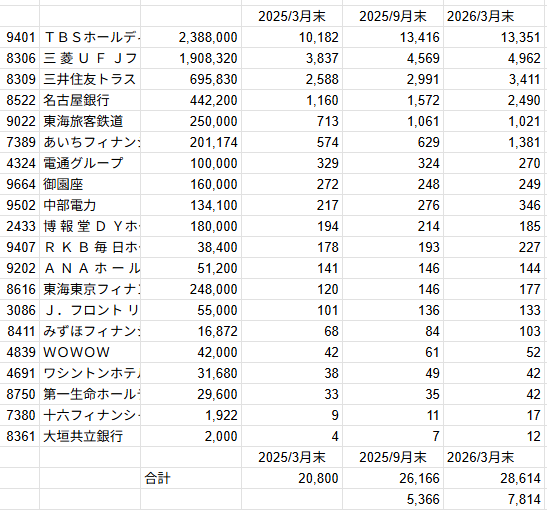Select the WOWOW company cell
This screenshot has width=547, height=510.
(x=90, y=352)
